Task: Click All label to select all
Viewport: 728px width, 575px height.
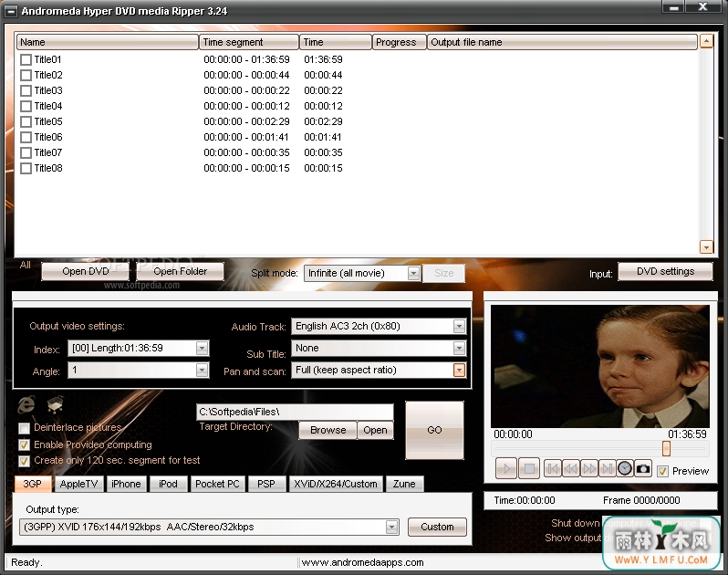Action: [26, 266]
